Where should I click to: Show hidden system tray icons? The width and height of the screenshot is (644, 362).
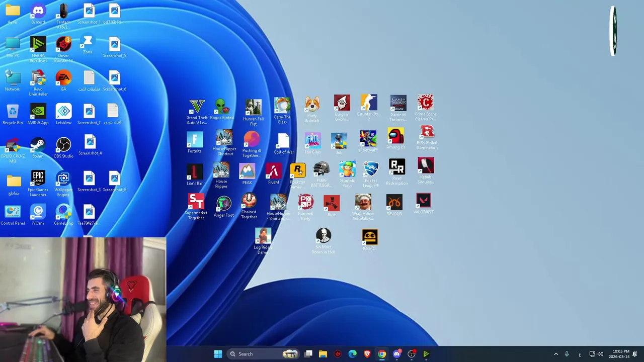tap(556, 354)
